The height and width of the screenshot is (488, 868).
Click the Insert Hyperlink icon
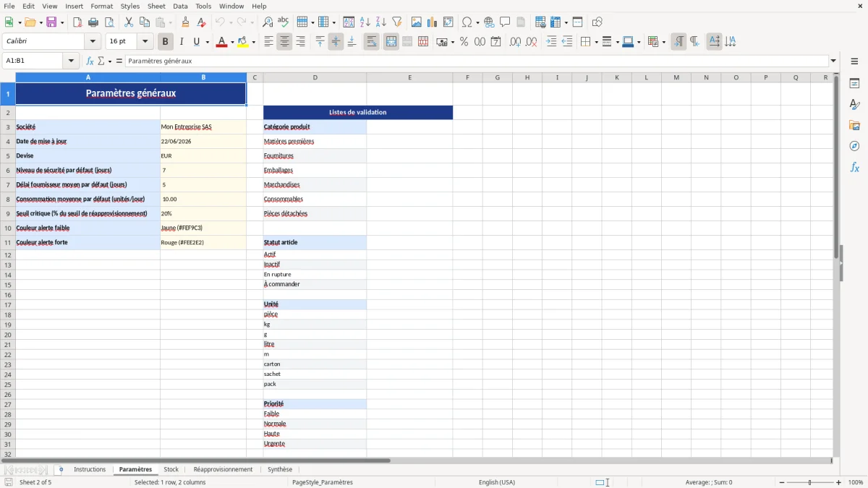click(489, 22)
